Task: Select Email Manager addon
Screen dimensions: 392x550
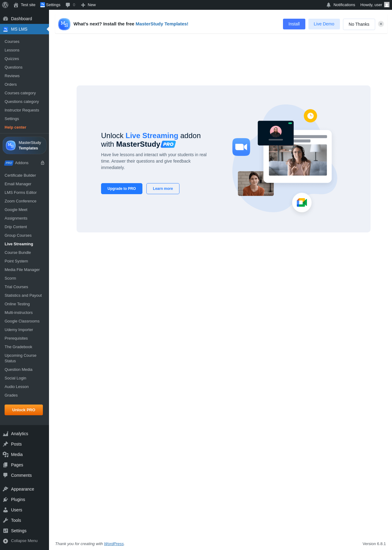Action: click(x=18, y=184)
